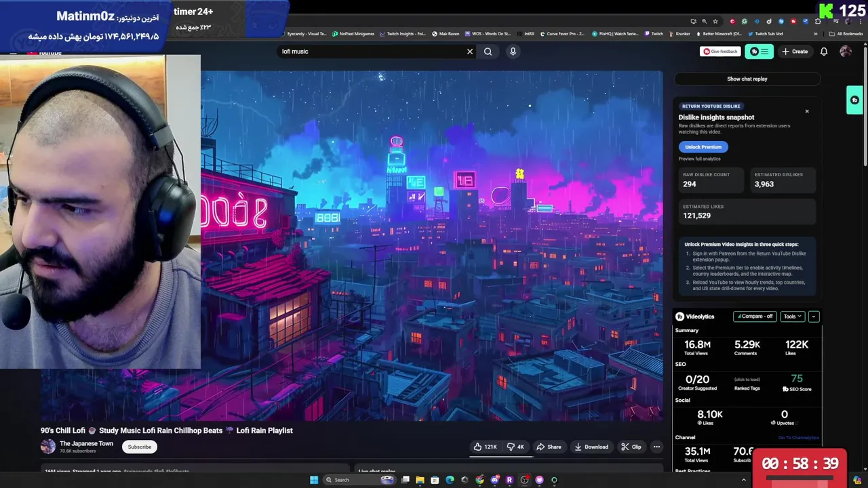Open the Mak Raven bookmark

point(446,34)
